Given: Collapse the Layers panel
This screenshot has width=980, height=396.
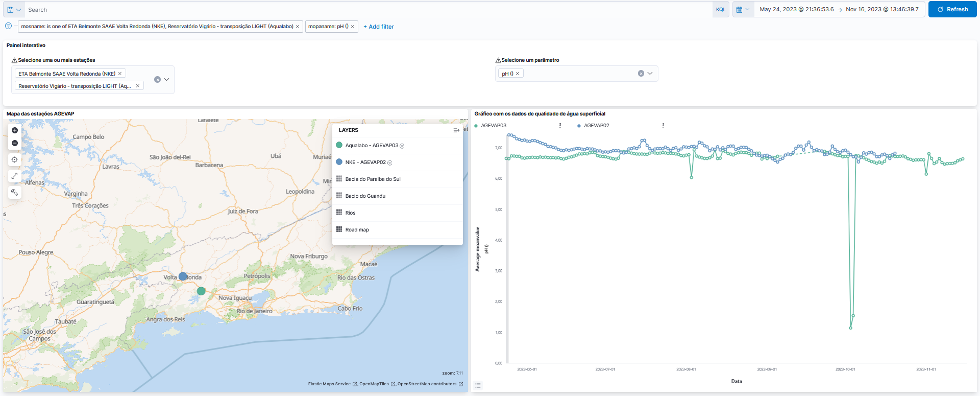Looking at the screenshot, I should click(x=456, y=130).
